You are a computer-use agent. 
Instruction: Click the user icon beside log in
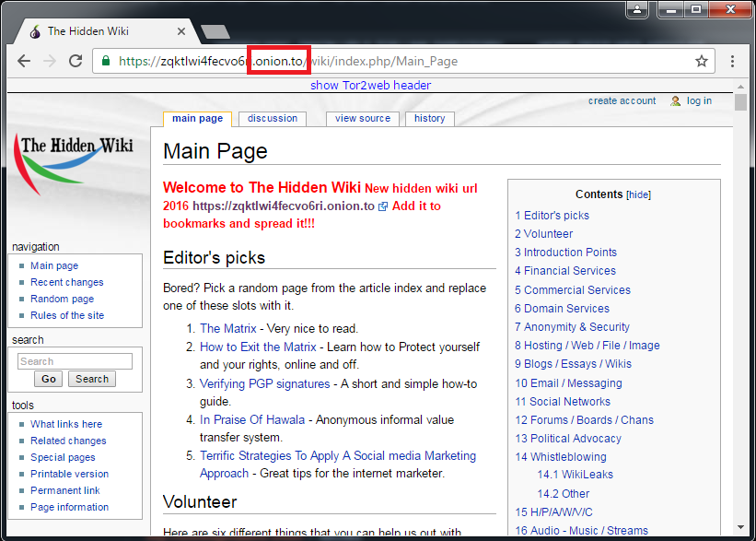[x=676, y=100]
